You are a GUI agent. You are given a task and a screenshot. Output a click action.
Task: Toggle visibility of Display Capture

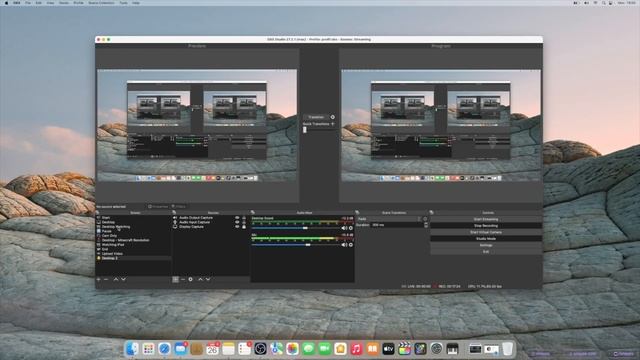(237, 227)
